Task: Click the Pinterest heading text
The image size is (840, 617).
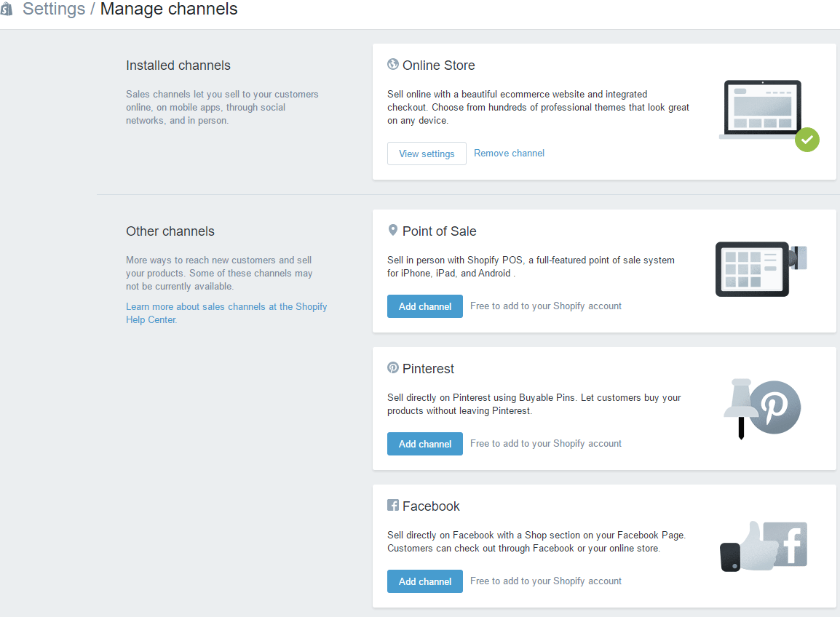Action: tap(428, 369)
